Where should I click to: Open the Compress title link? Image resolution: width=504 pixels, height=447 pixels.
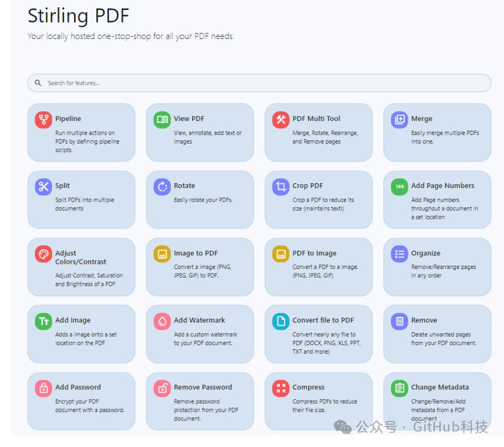309,387
